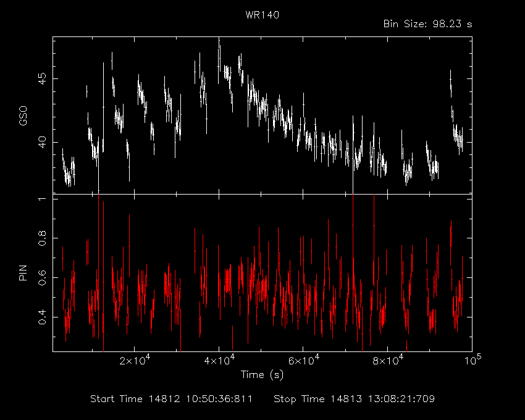The height and width of the screenshot is (420, 525).
Task: Click the 0.4 tick label on PIN axis
Action: pos(42,317)
